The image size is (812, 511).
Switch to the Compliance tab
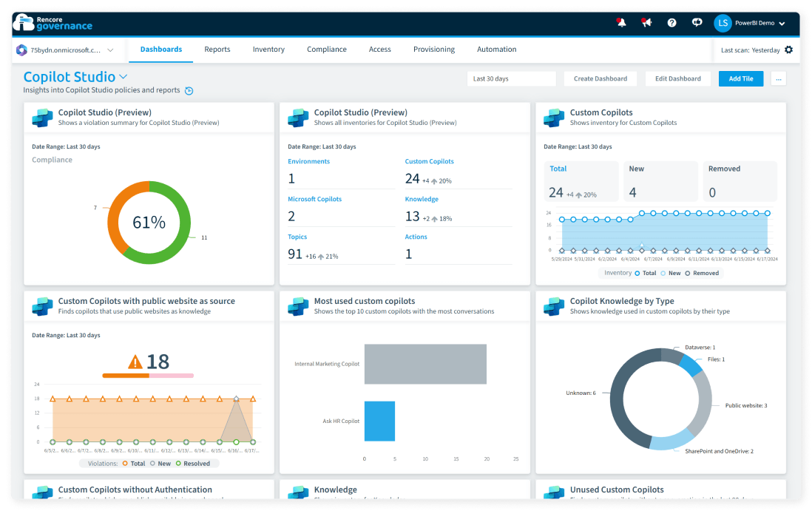pos(326,49)
